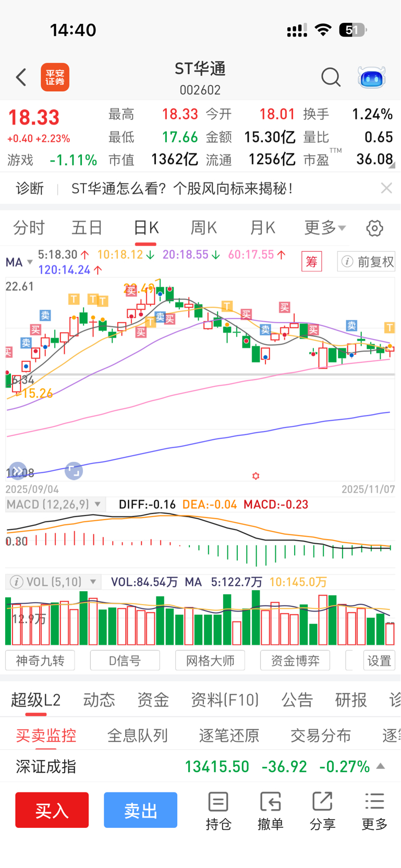
Task: Tap the 18.33 current price
Action: [x=34, y=117]
